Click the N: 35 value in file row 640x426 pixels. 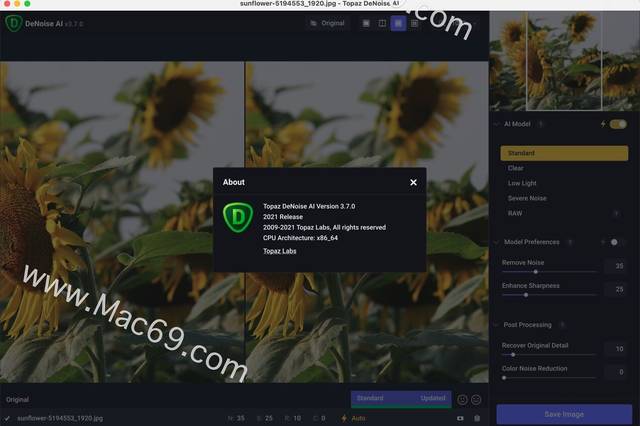click(x=236, y=418)
